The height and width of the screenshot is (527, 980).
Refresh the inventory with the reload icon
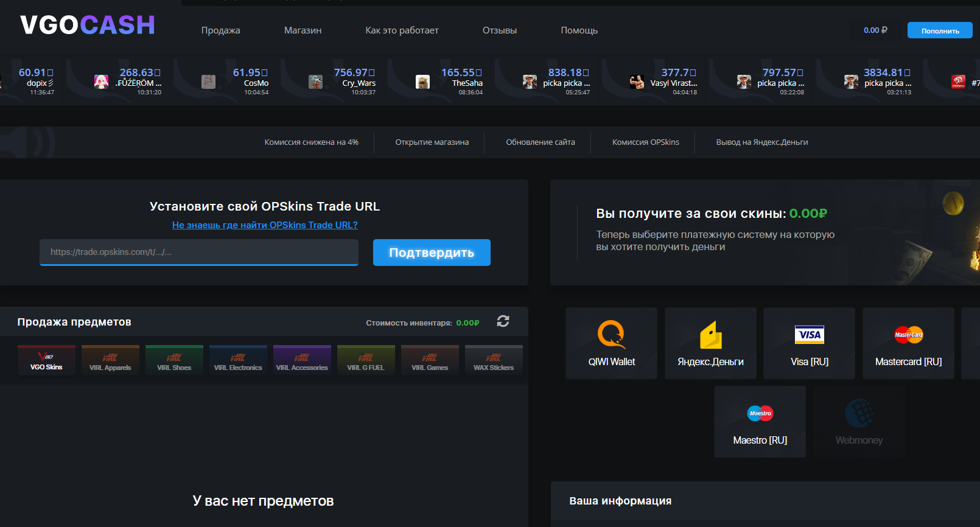503,321
